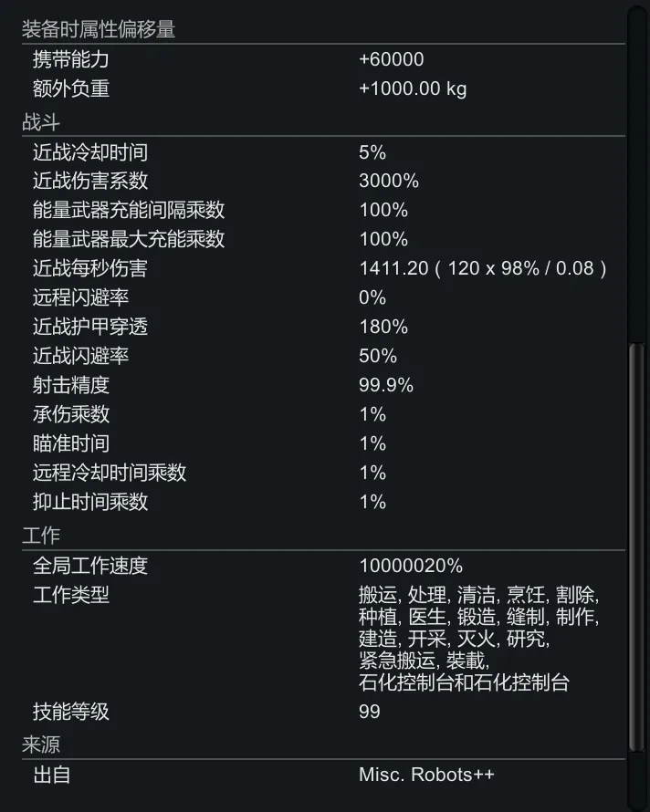This screenshot has width=650, height=812.
Task: Click the 技能等级 99 row
Action: (x=320, y=712)
